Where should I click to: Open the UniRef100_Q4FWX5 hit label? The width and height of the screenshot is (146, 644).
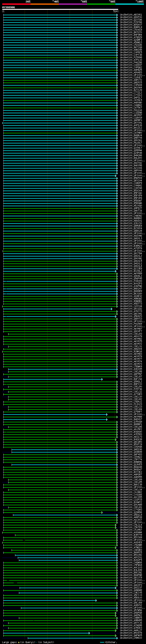(131, 636)
